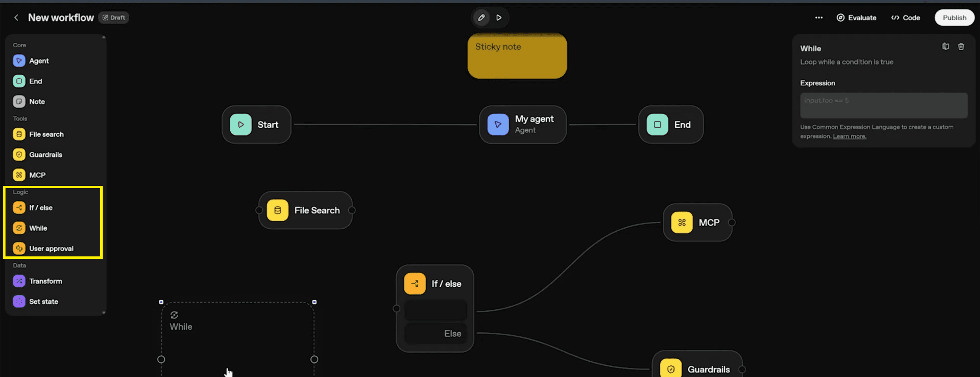Select the Set state sidebar item
The height and width of the screenshot is (377, 980).
44,301
